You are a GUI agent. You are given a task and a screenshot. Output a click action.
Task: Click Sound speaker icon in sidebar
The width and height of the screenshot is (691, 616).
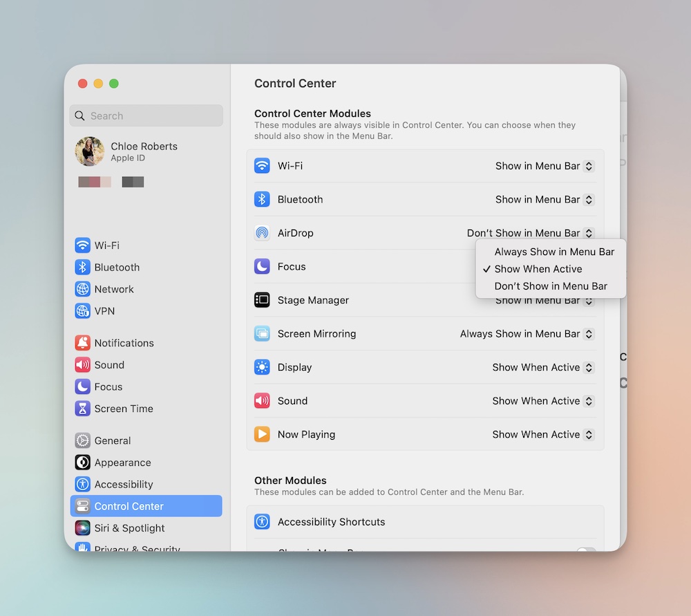click(82, 364)
